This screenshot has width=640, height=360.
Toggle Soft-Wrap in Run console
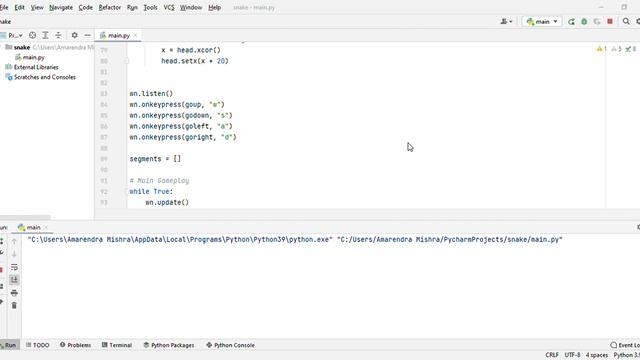[14, 267]
